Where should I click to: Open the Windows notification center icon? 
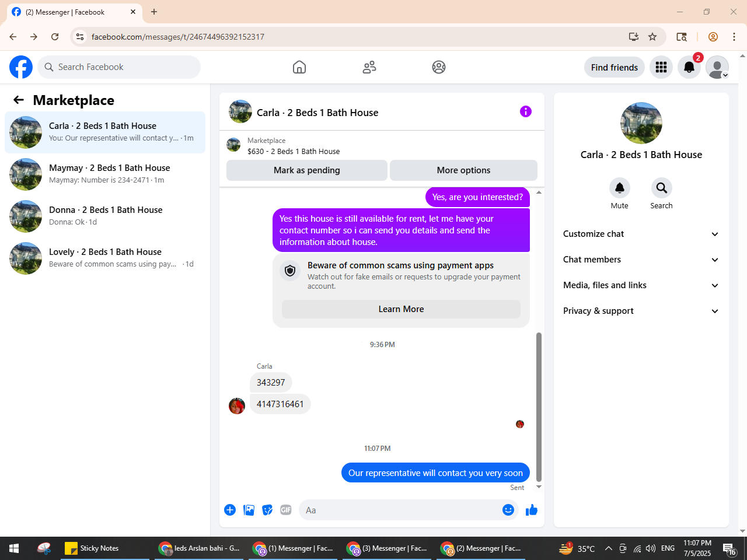(729, 548)
